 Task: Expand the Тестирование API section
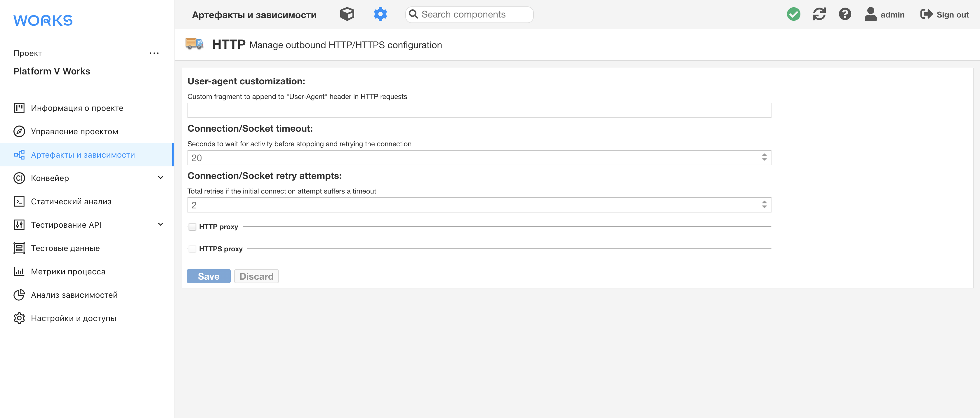(x=161, y=224)
